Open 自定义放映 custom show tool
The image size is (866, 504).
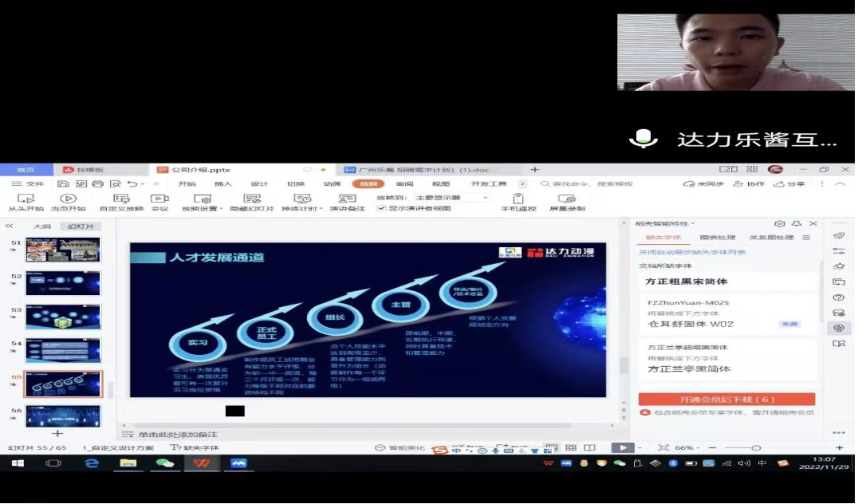tap(121, 199)
